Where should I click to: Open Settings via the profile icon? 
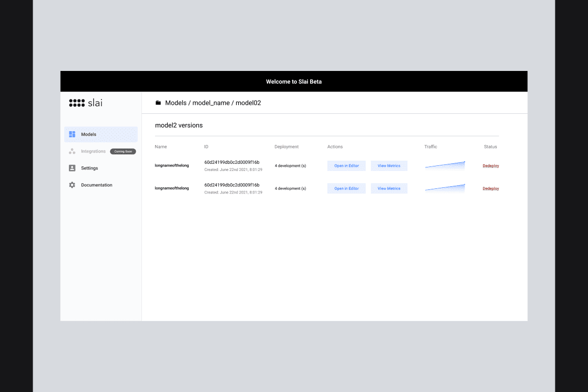72,168
